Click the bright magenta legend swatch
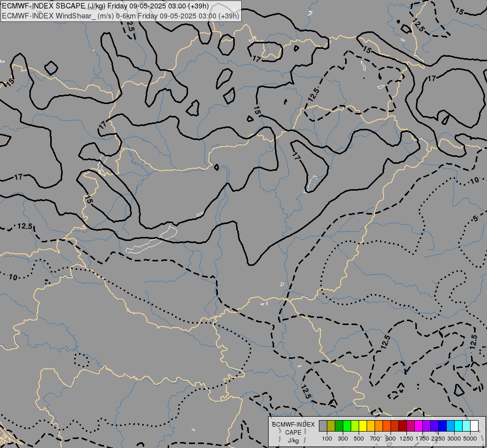This screenshot has height=448, width=487. coord(419,426)
